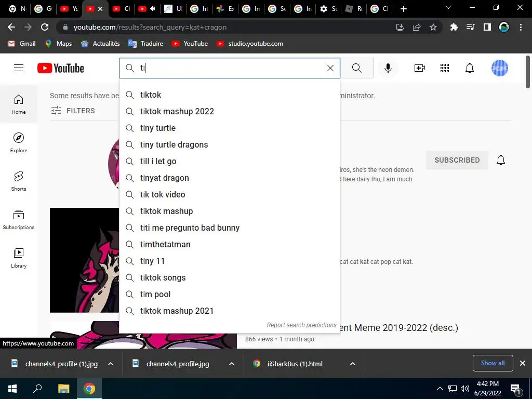532x399 pixels.
Task: Open Traduire bookmark
Action: pos(146,44)
